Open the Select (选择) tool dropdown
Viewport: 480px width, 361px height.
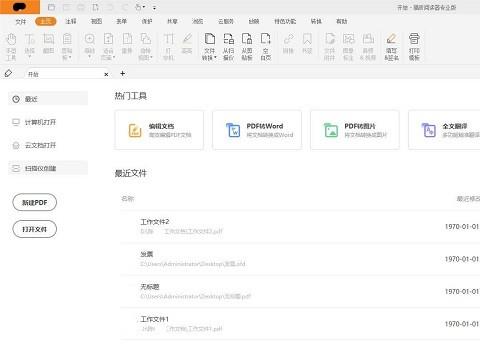[x=30, y=57]
